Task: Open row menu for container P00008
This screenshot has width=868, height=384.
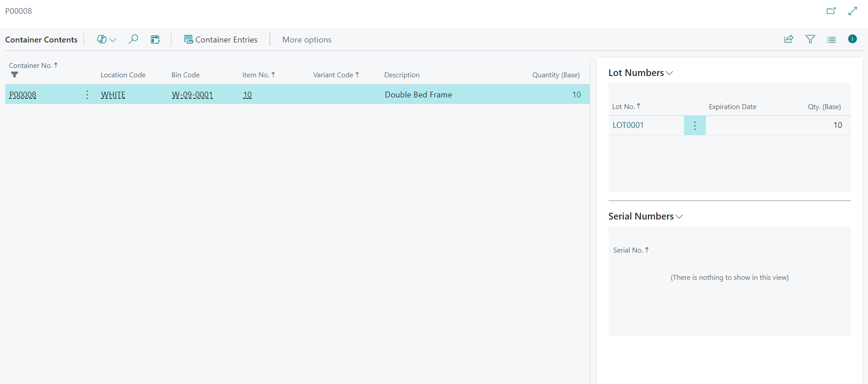Action: pos(87,95)
